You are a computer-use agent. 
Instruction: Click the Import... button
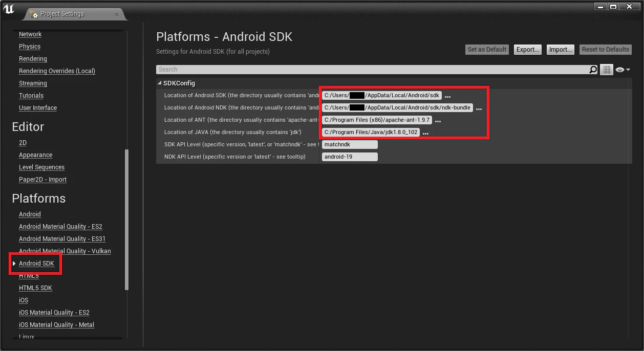click(x=560, y=50)
